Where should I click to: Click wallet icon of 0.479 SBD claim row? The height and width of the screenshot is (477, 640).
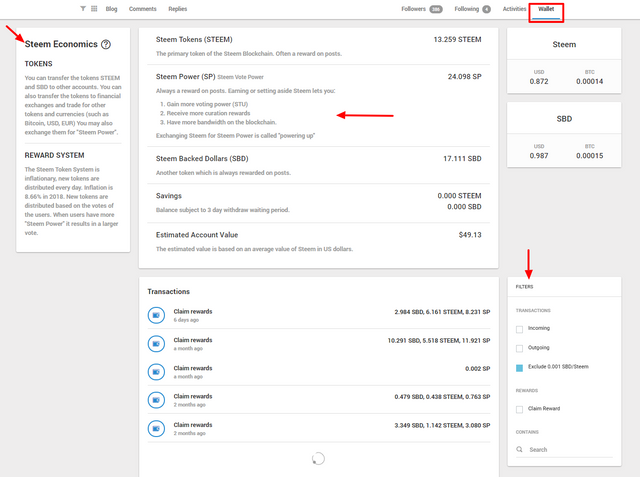[x=156, y=400]
